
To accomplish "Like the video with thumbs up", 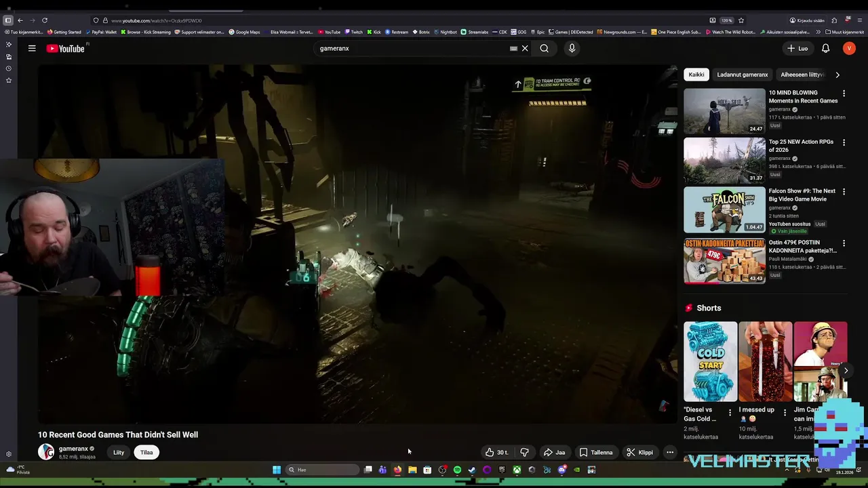I will [497, 452].
